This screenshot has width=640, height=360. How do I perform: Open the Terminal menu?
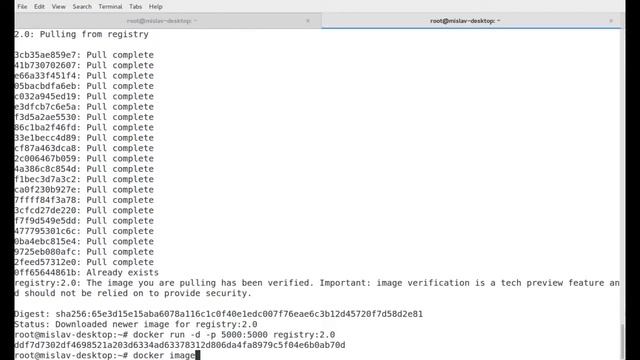[x=110, y=7]
